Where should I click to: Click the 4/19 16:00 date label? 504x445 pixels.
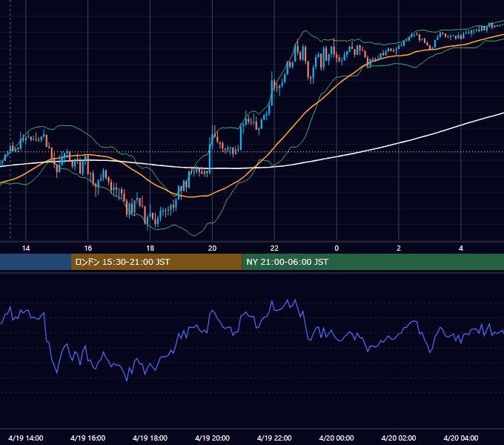point(87,438)
